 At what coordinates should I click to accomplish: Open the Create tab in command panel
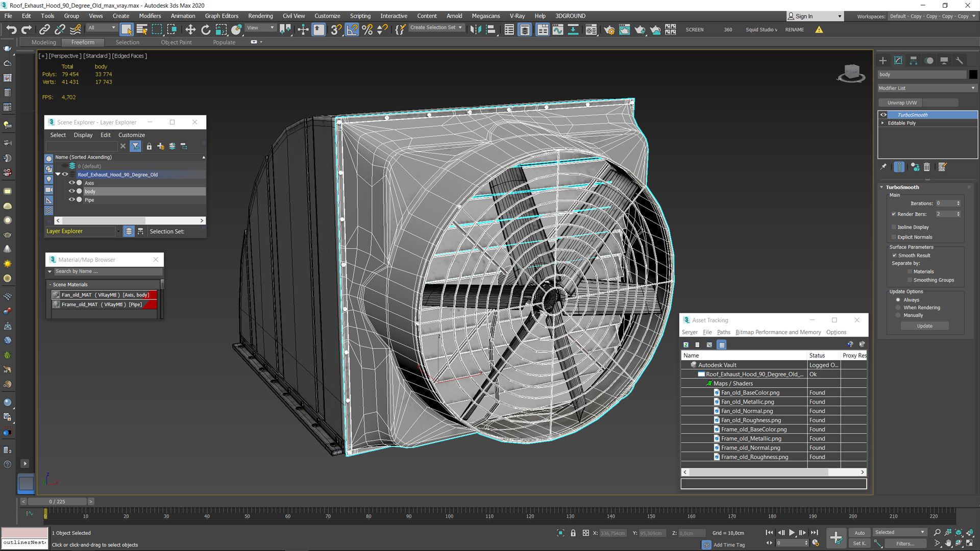pyautogui.click(x=883, y=60)
